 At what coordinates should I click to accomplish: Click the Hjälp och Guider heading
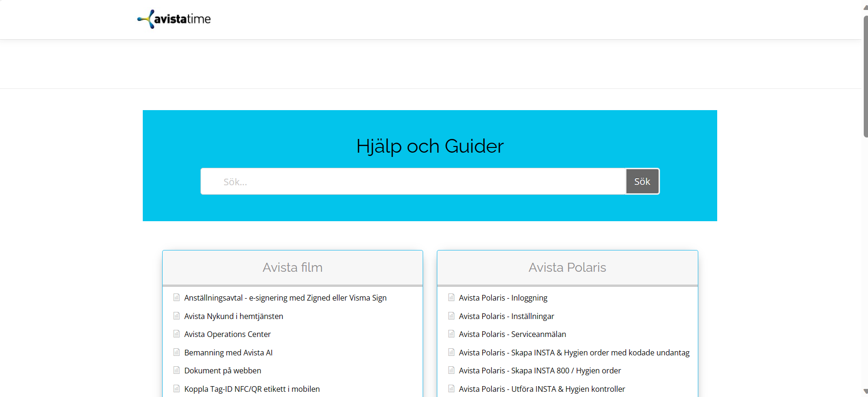click(430, 146)
